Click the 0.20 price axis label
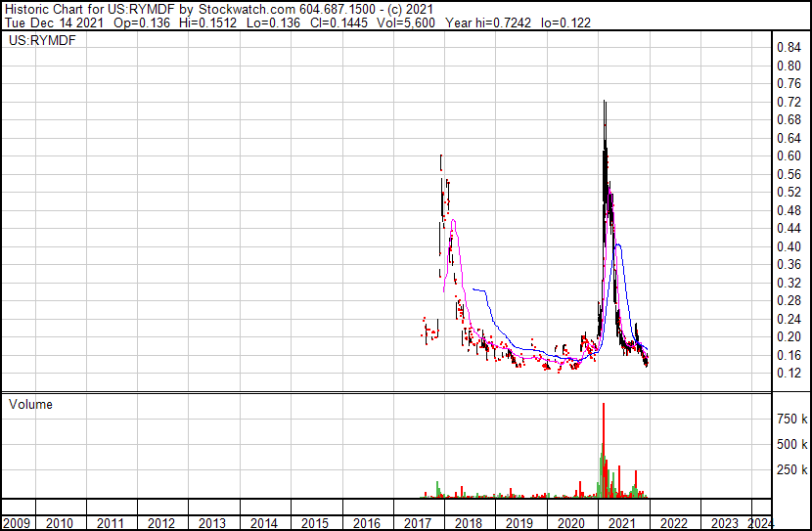The image size is (812, 531). [789, 337]
